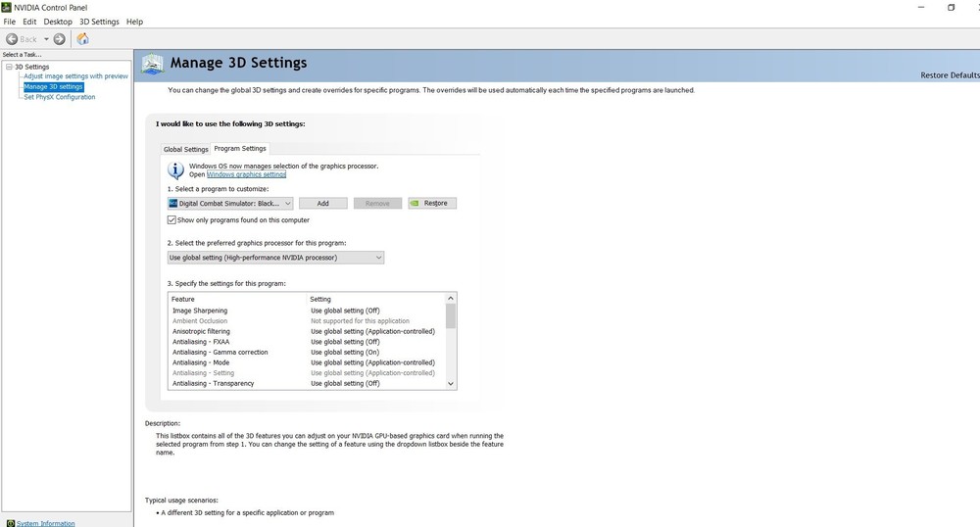Screen dimensions: 980x527
Task: Minimize the NVIDIA Control Panel window
Action: (x=921, y=8)
